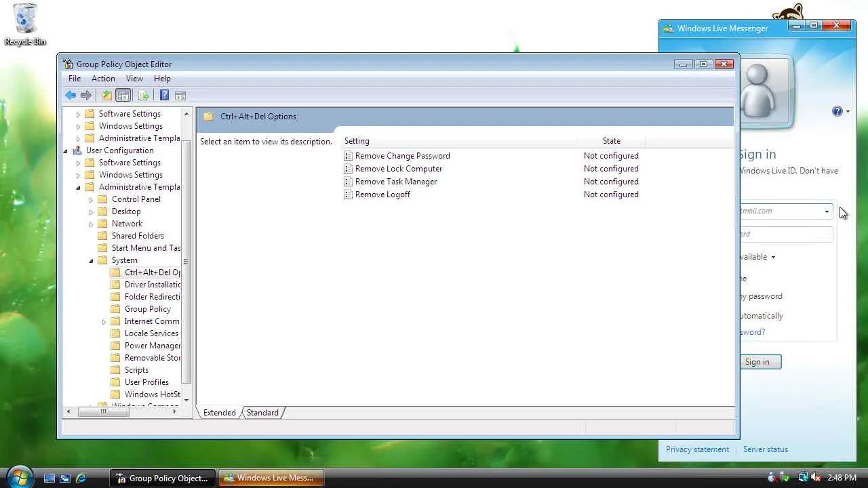Open the Help menu
This screenshot has width=868, height=488.
click(x=162, y=79)
